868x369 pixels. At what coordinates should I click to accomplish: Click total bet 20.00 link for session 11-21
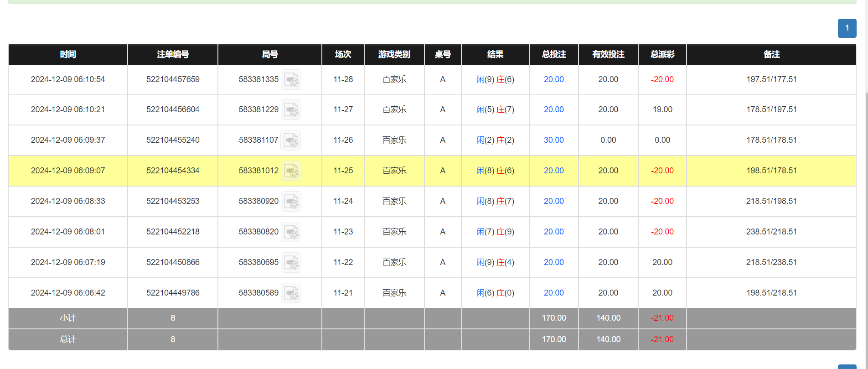(553, 293)
